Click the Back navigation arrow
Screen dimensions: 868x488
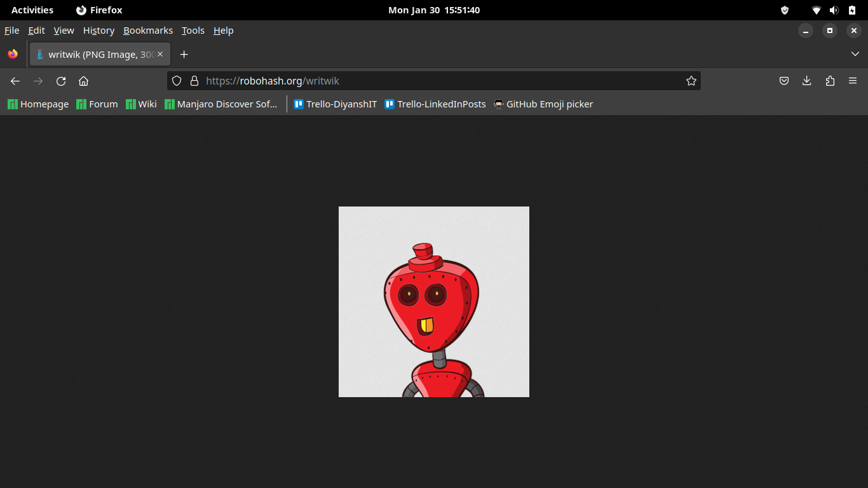point(15,81)
